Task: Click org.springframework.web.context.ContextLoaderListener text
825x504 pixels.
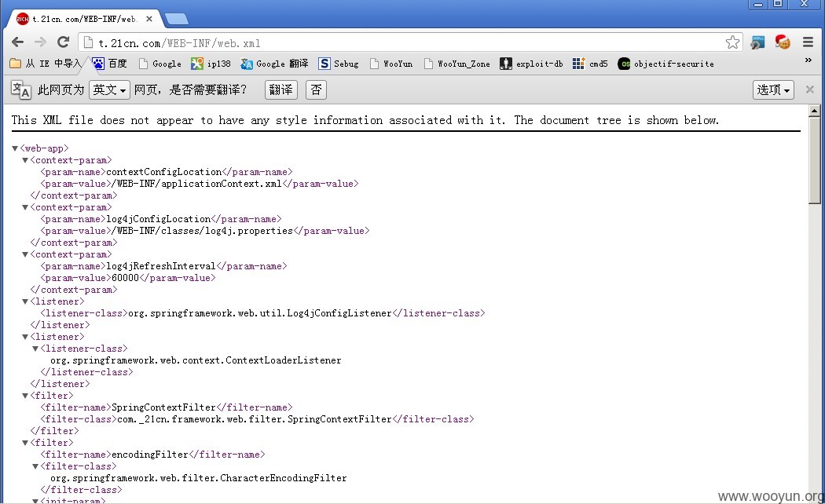Action: (196, 360)
